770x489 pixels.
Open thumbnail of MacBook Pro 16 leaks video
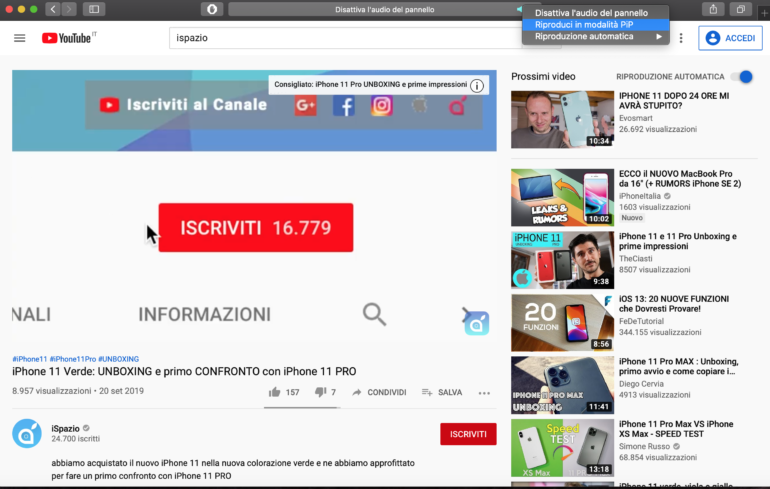[562, 197]
